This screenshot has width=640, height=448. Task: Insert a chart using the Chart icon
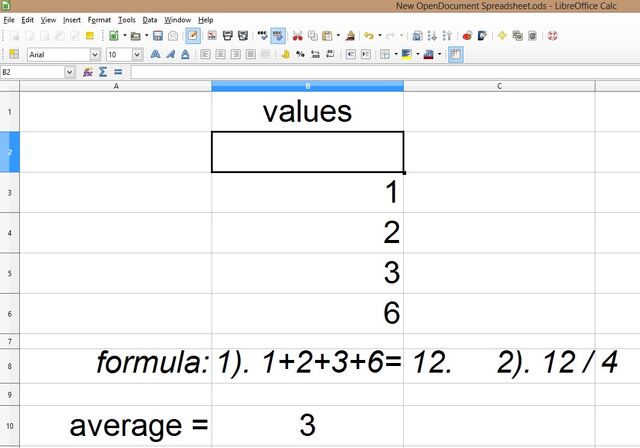(x=467, y=36)
